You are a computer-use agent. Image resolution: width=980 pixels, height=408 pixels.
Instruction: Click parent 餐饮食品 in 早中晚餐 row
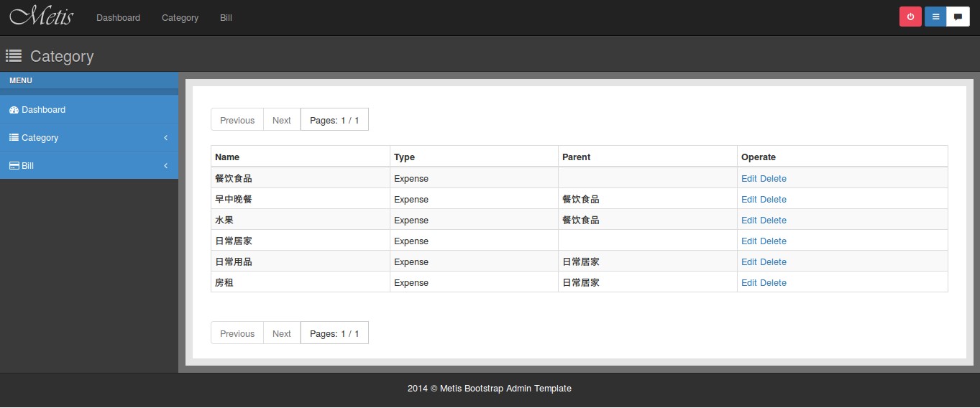pyautogui.click(x=581, y=199)
